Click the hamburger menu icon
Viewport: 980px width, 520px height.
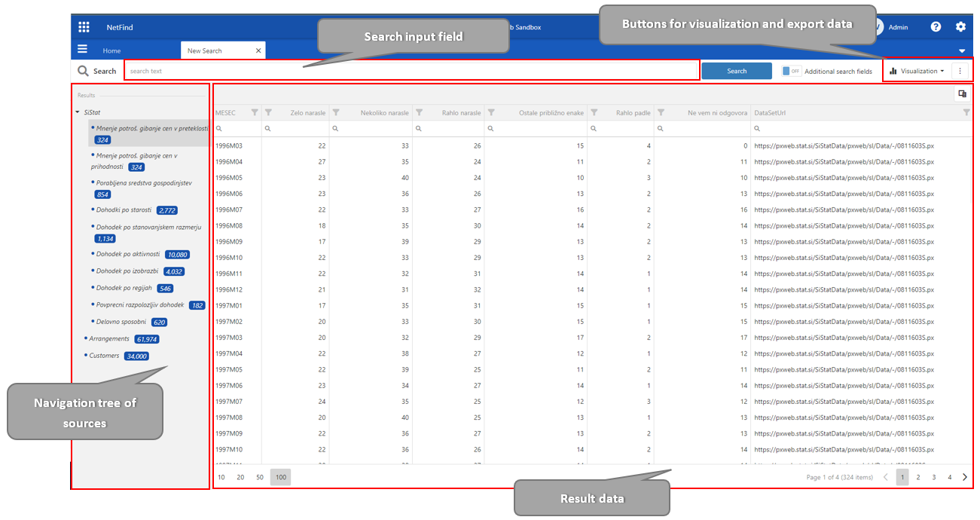pos(83,50)
